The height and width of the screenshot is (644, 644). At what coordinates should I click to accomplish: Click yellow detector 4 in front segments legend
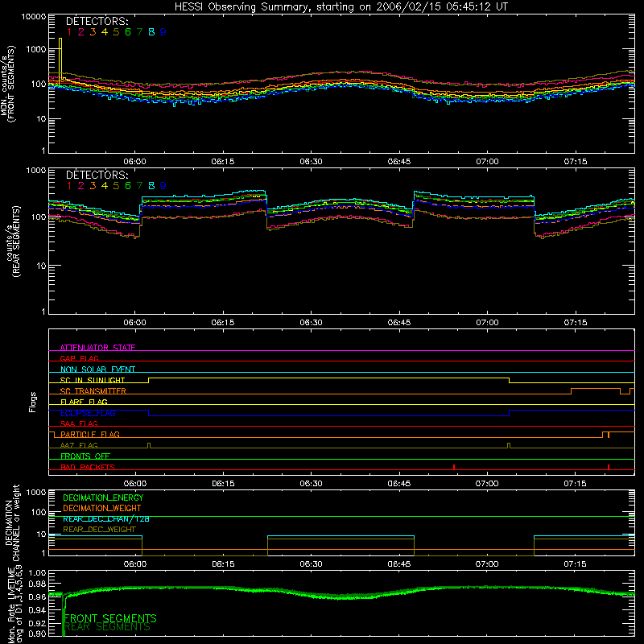tap(105, 31)
